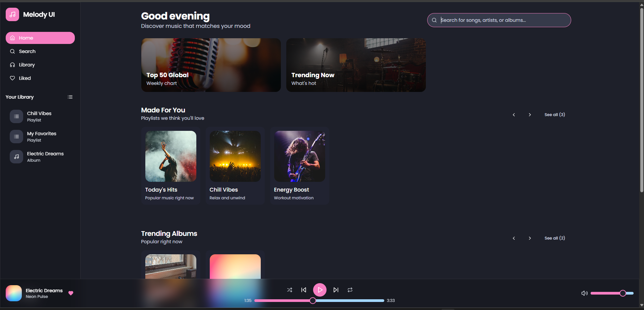This screenshot has height=310, width=644.
Task: Enable shuffle playback
Action: (x=289, y=290)
